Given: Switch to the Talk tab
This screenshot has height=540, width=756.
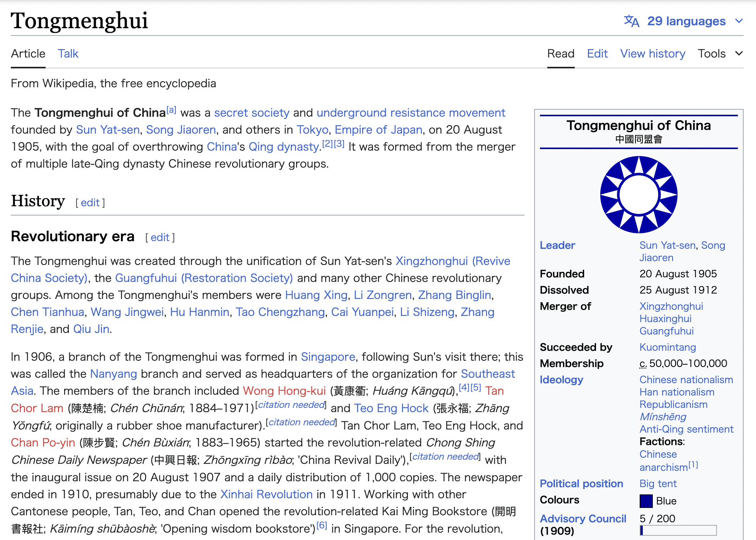Looking at the screenshot, I should (68, 53).
